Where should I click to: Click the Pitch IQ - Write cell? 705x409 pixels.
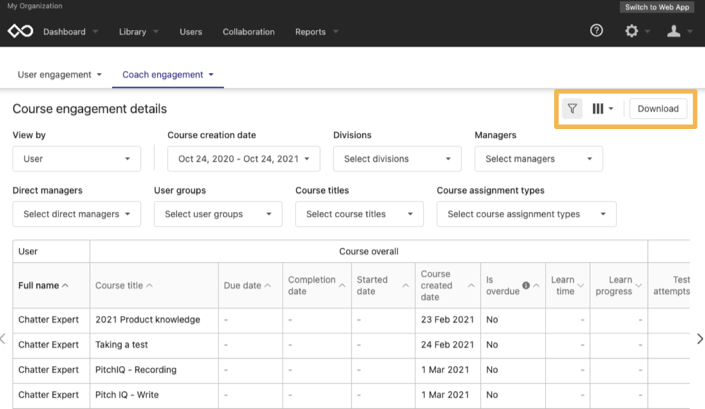(154, 395)
